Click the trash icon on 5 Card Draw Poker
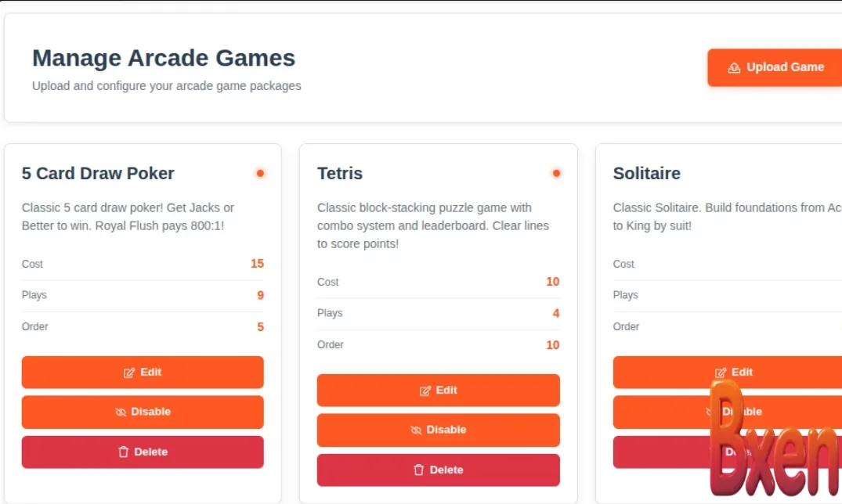The image size is (842, 504). point(123,452)
